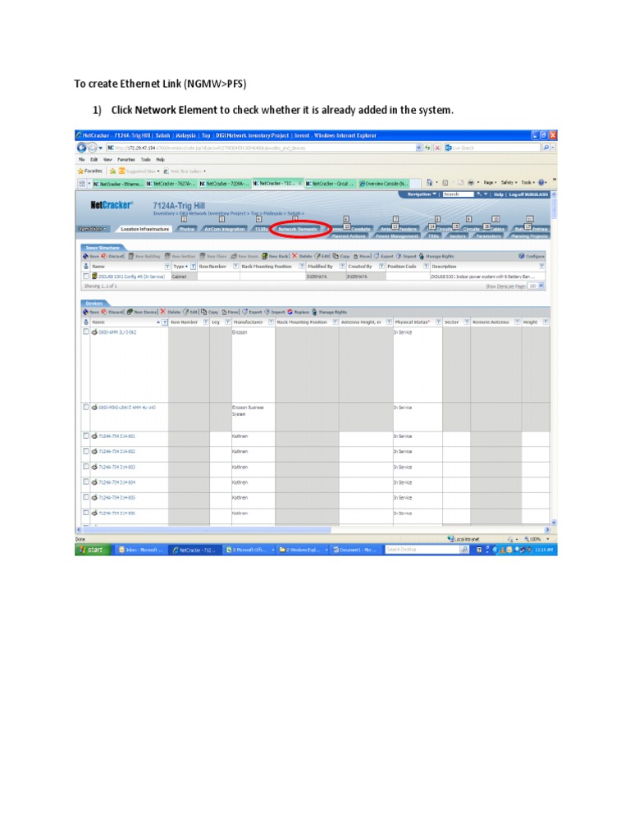Click Log off link in header
630x840 pixels.
point(528,194)
